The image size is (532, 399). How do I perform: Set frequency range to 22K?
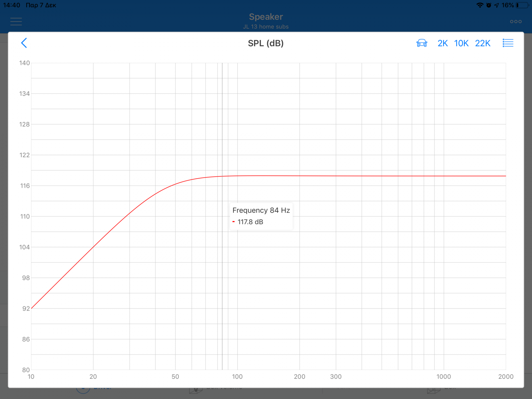pos(483,43)
